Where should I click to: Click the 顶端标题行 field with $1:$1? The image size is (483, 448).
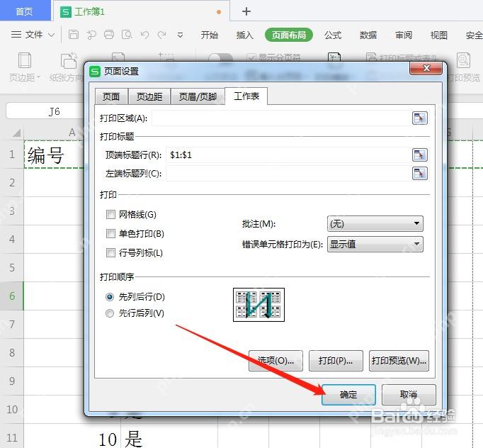(x=288, y=155)
